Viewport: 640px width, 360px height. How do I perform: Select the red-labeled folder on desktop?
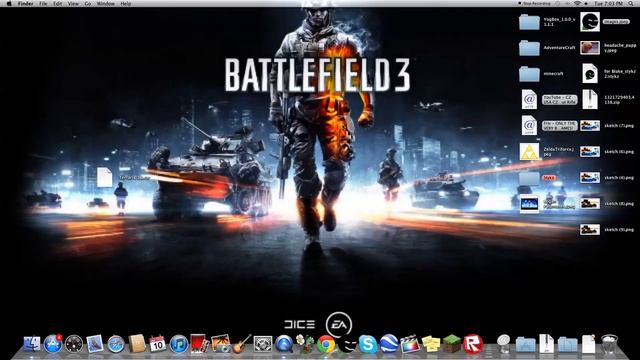click(x=529, y=178)
